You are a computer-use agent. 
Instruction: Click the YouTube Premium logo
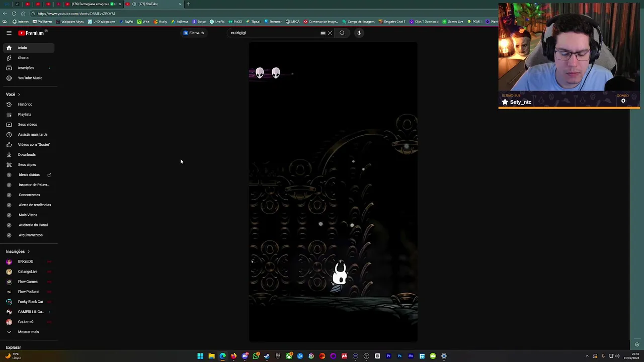(x=32, y=33)
